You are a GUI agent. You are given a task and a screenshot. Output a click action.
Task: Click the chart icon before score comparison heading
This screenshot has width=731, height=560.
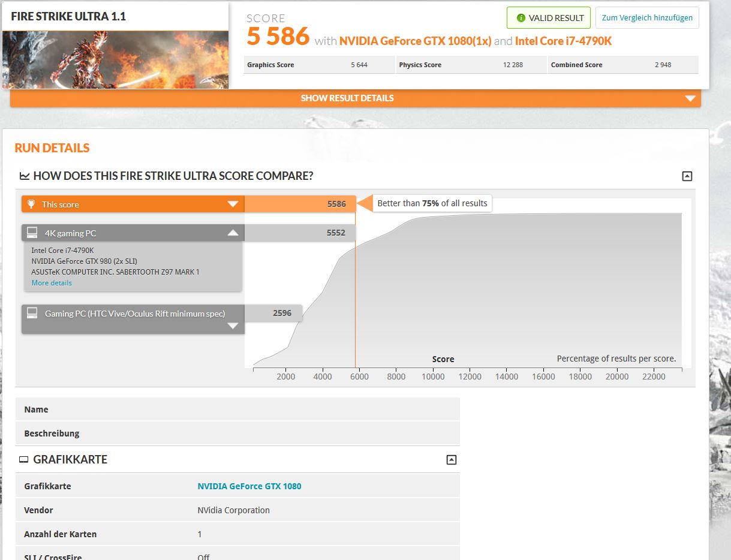pyautogui.click(x=25, y=176)
